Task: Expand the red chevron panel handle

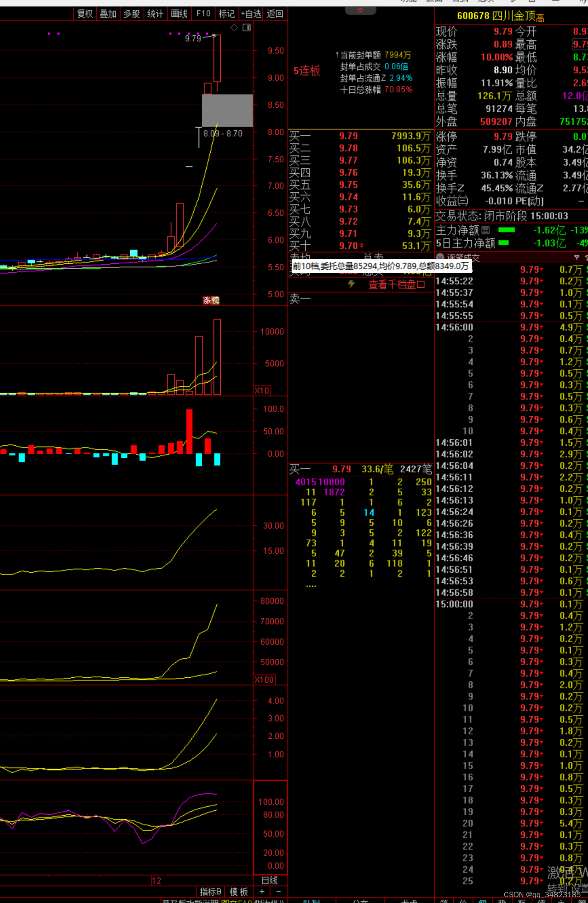Action: point(360,10)
